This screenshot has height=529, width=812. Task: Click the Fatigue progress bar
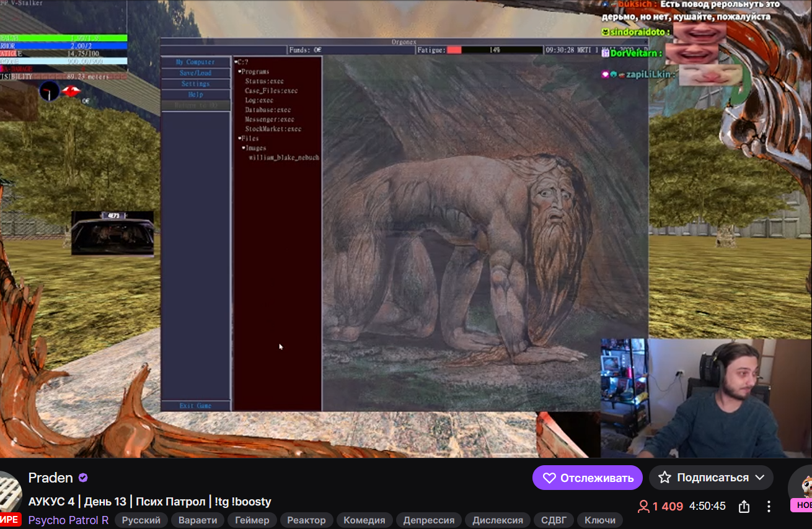(x=495, y=50)
